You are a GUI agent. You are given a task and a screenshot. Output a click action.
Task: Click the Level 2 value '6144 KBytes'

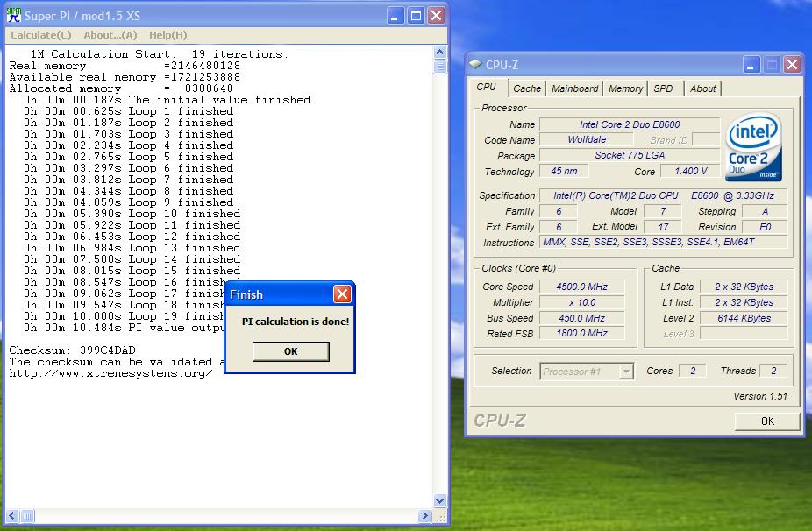[x=744, y=318]
